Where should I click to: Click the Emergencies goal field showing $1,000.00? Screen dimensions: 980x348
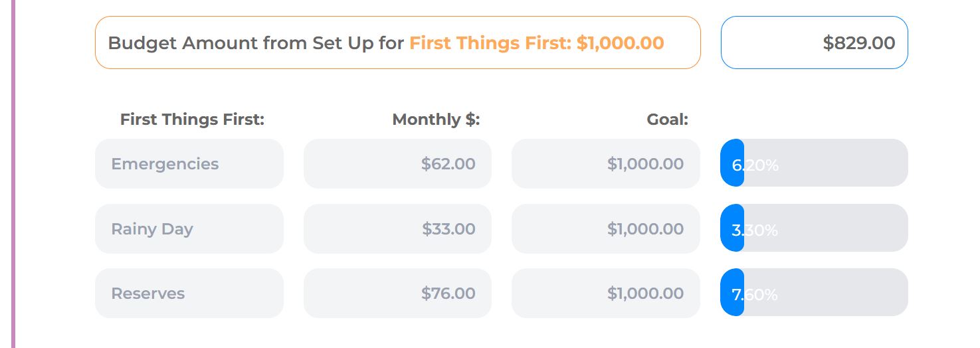[x=605, y=164]
